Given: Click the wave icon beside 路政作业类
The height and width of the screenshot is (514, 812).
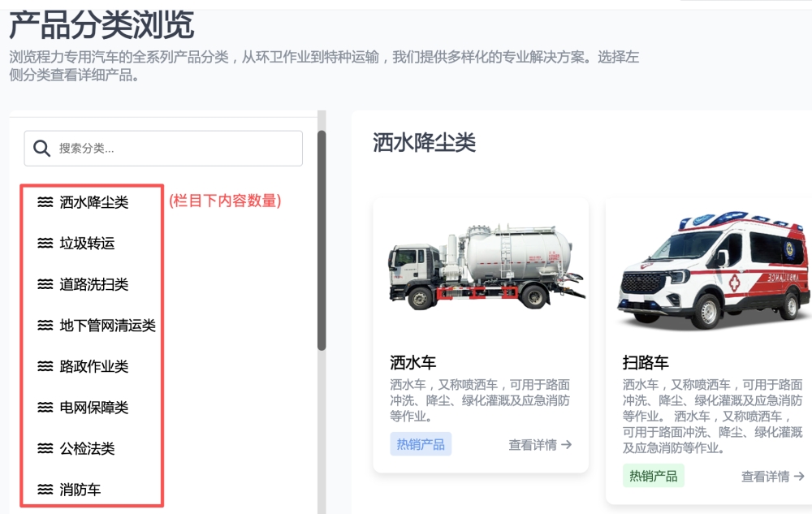Looking at the screenshot, I should click(45, 367).
